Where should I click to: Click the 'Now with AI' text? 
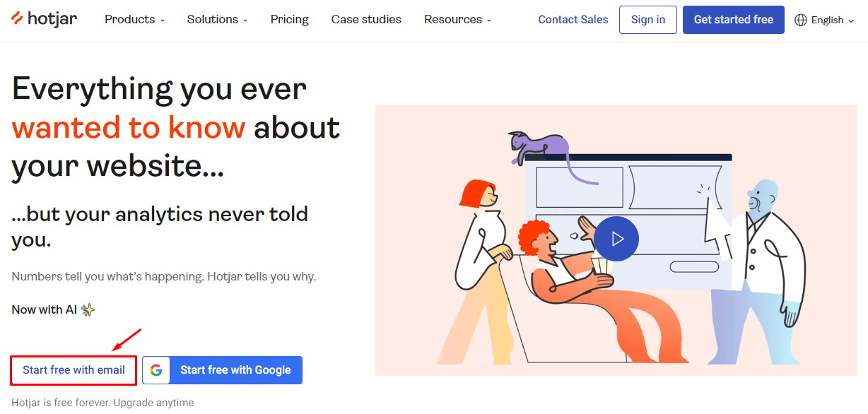[44, 309]
